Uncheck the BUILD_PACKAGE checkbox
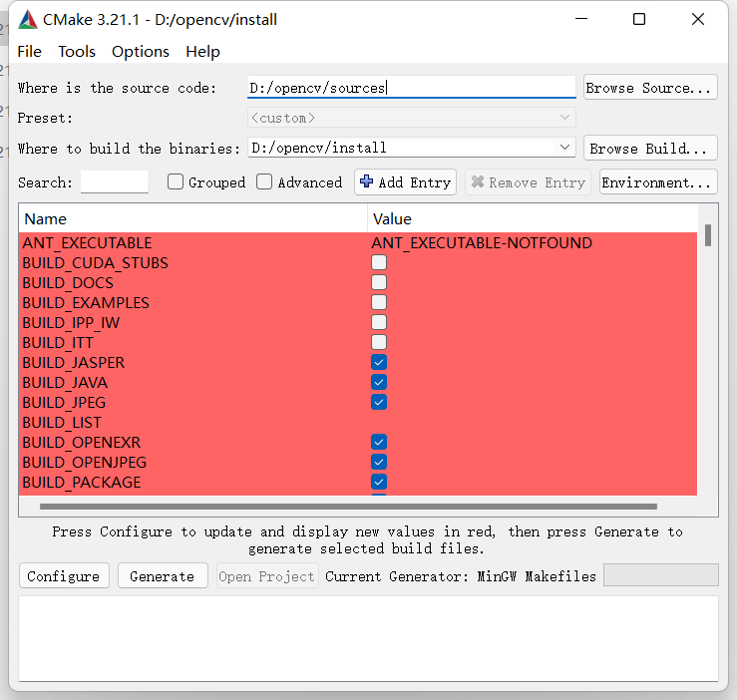 [379, 482]
